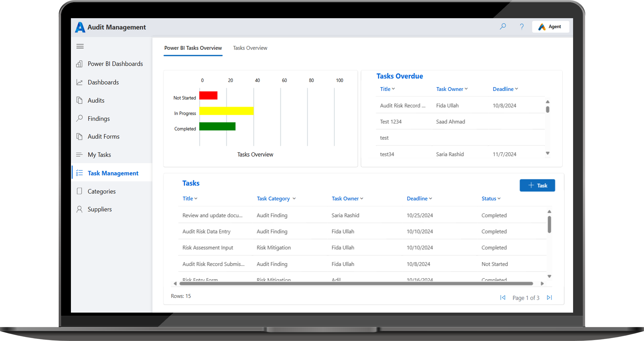Open the Categories section

tap(102, 191)
